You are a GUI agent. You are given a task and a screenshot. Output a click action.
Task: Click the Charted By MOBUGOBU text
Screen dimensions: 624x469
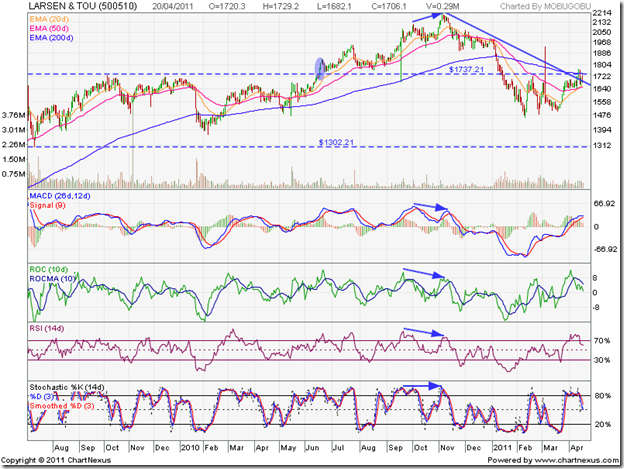545,6
